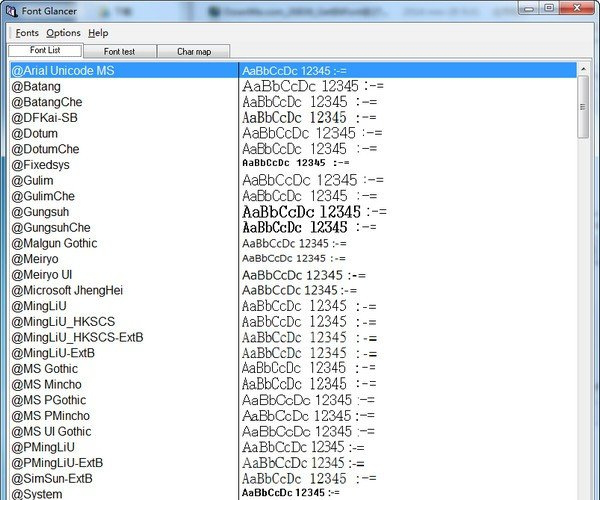Select the @System font
The image size is (600, 520).
[x=37, y=494]
